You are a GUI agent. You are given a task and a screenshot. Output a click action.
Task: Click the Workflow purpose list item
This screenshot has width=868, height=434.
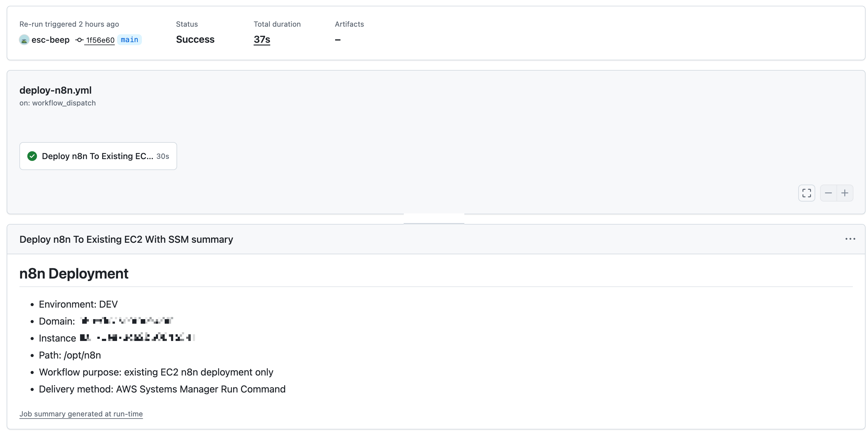coord(156,372)
